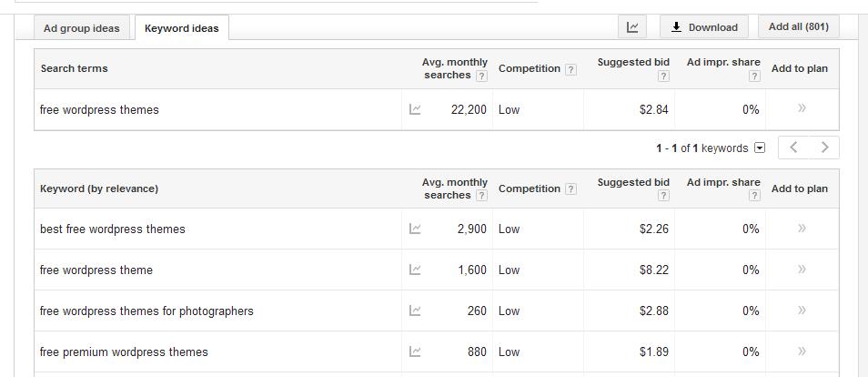Click the $2.88 suggested bid
The width and height of the screenshot is (868, 377).
point(654,311)
